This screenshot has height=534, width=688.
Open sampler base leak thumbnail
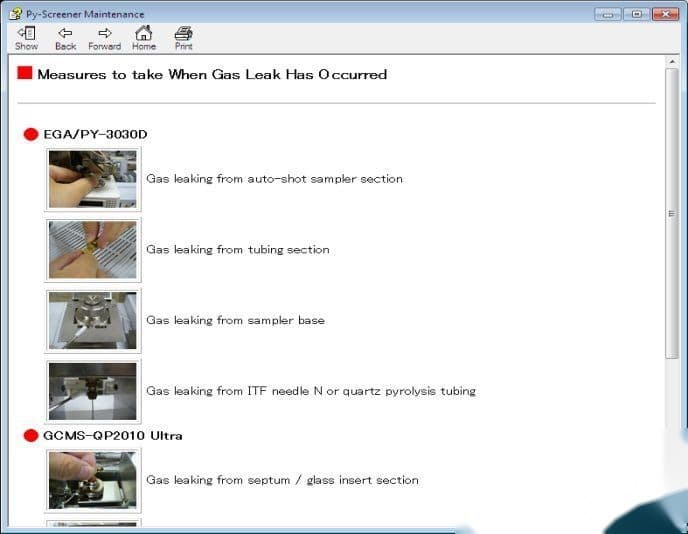tap(93, 320)
